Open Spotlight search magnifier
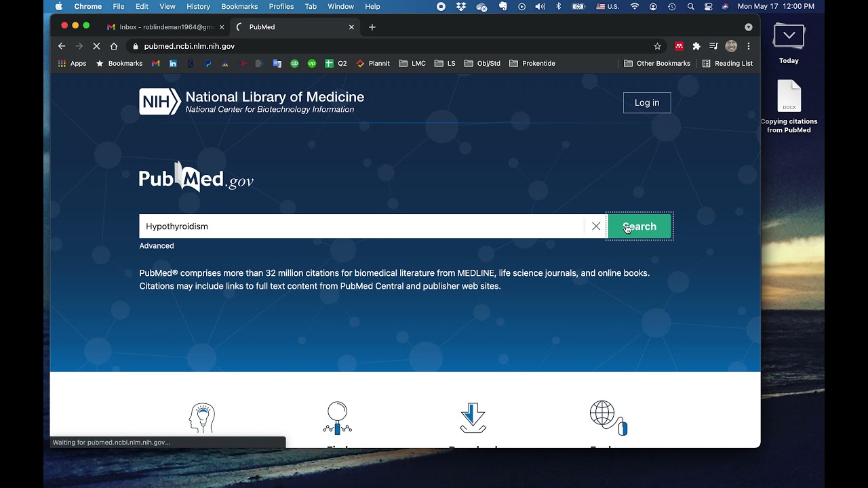This screenshot has width=868, height=488. pos(690,6)
